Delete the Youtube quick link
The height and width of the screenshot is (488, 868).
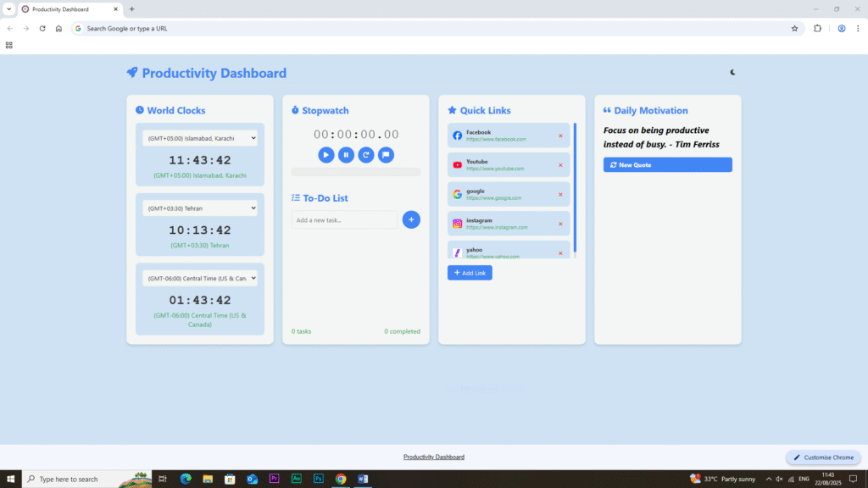pyautogui.click(x=560, y=164)
